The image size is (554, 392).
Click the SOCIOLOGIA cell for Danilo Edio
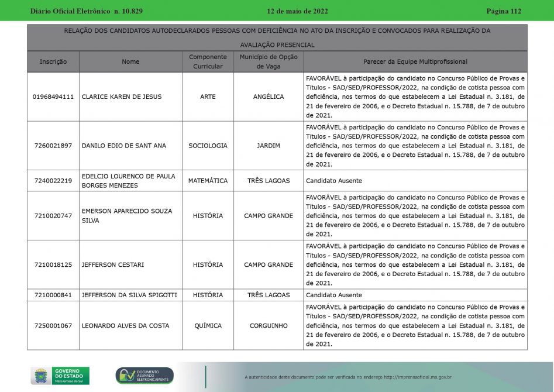coord(208,146)
